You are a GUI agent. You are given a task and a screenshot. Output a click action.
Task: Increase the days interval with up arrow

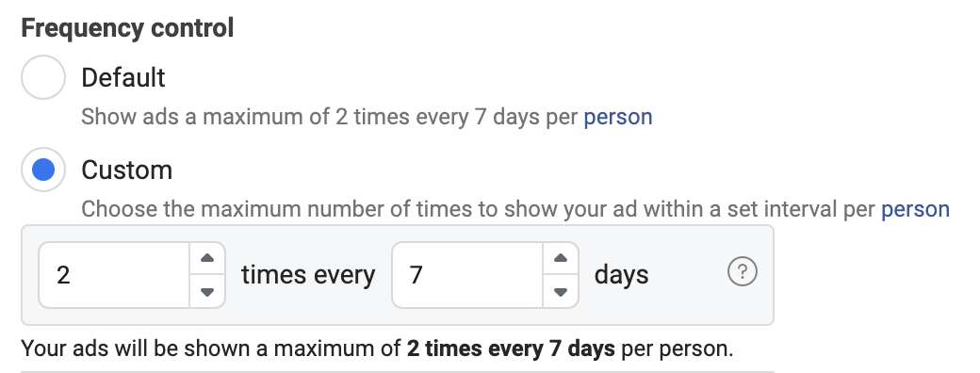click(x=561, y=258)
